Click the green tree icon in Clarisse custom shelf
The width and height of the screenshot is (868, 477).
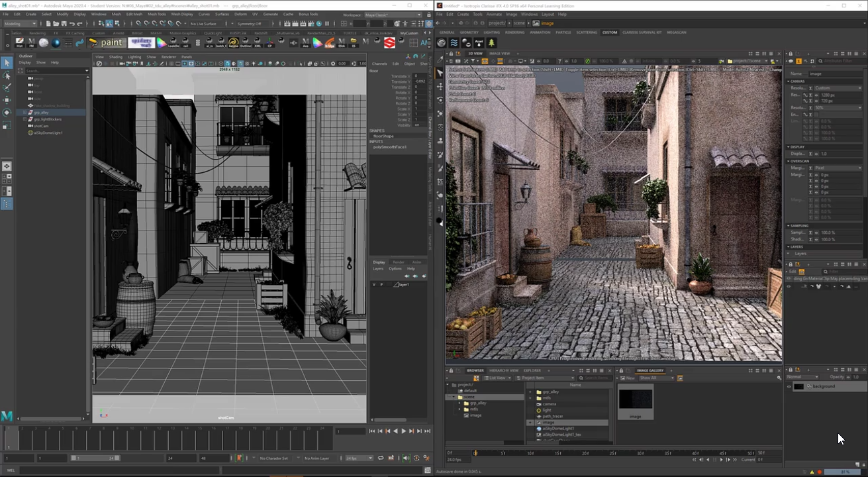point(491,42)
